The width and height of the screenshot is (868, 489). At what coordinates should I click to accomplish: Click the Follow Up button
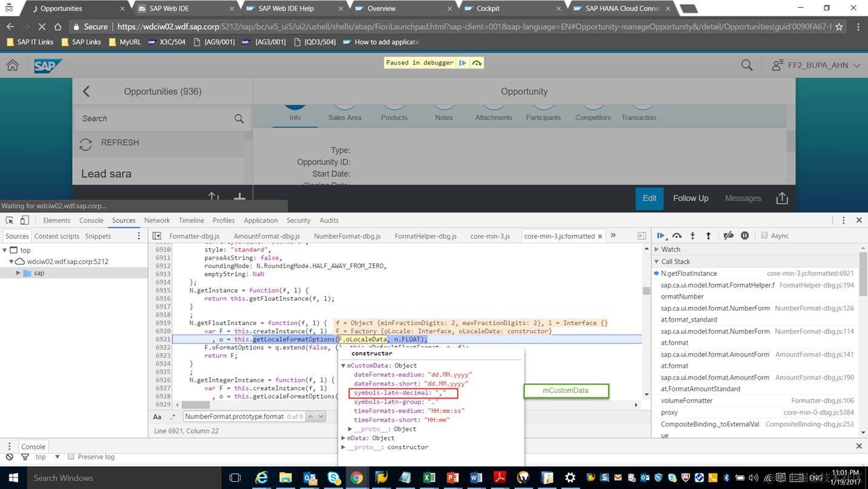(x=690, y=198)
